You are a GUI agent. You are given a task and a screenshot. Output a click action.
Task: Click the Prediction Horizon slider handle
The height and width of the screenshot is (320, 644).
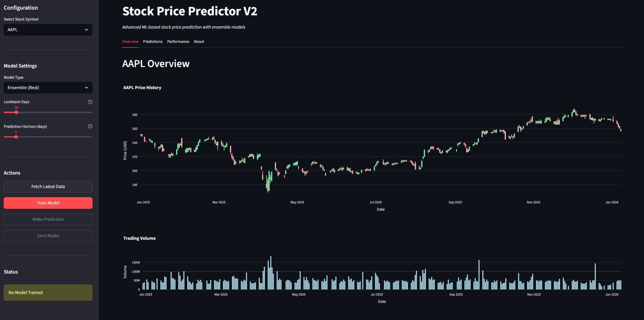click(16, 137)
